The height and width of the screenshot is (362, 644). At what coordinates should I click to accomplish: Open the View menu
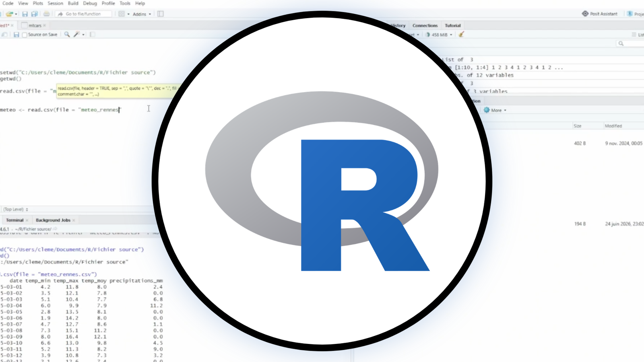(23, 3)
